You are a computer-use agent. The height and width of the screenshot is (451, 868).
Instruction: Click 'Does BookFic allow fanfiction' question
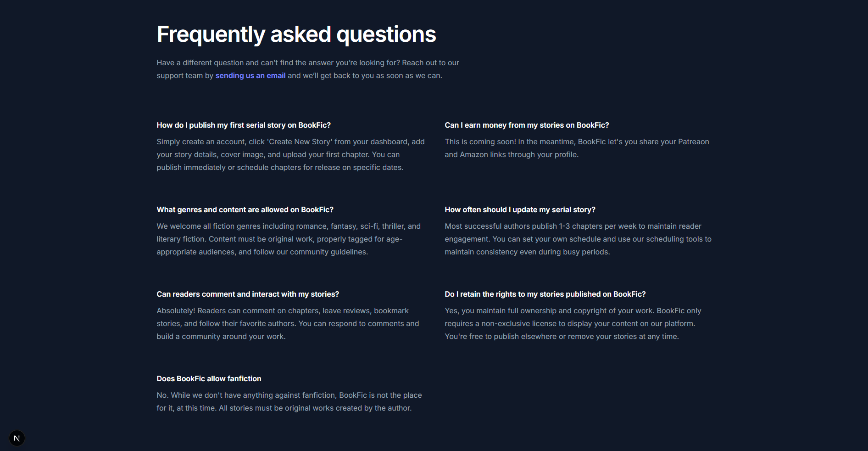pos(209,379)
